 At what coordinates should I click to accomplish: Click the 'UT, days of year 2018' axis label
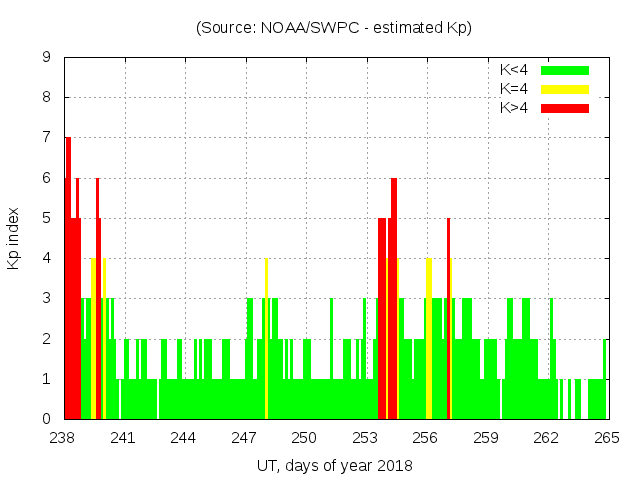(x=334, y=466)
